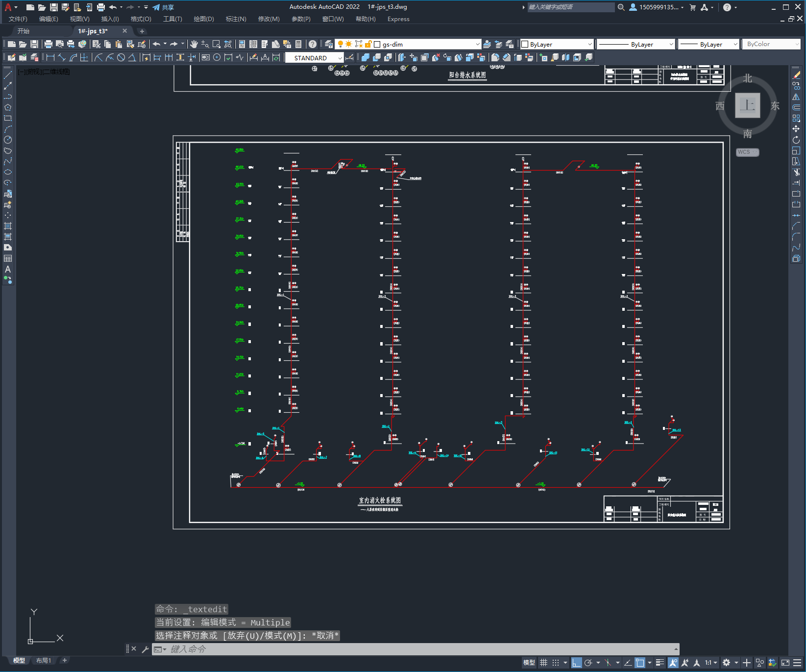Click the keyword search box in title bar
Screen dimensions: 806x672
click(x=571, y=7)
